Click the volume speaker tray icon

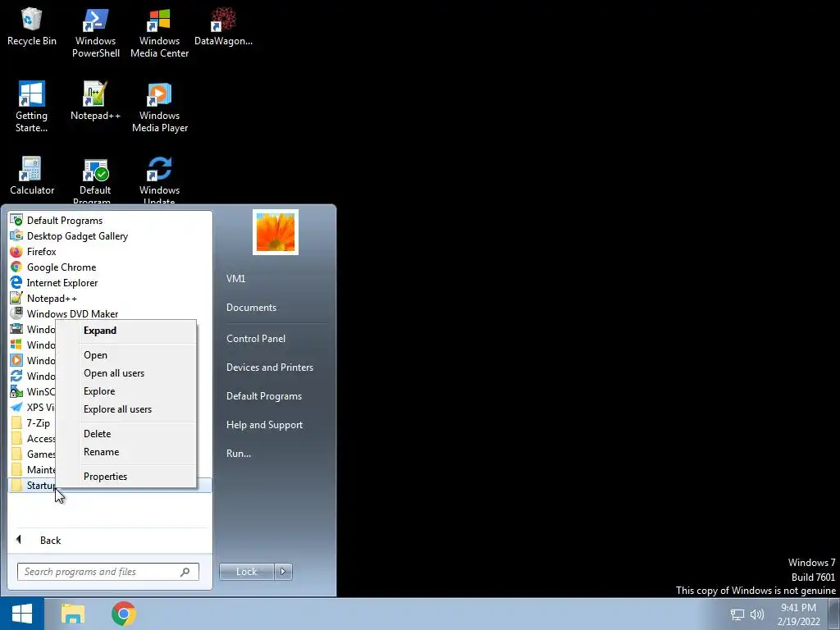click(757, 614)
